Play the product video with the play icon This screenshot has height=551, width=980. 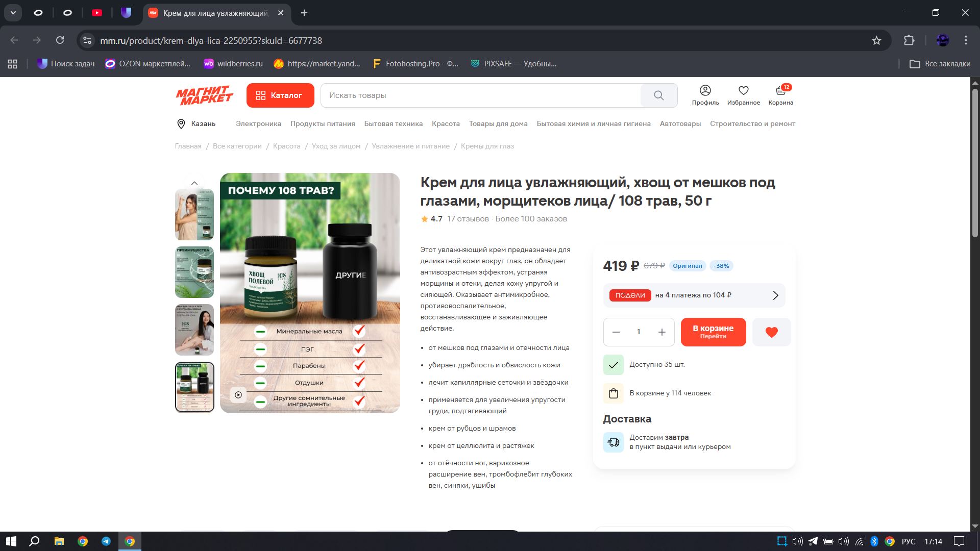click(238, 395)
